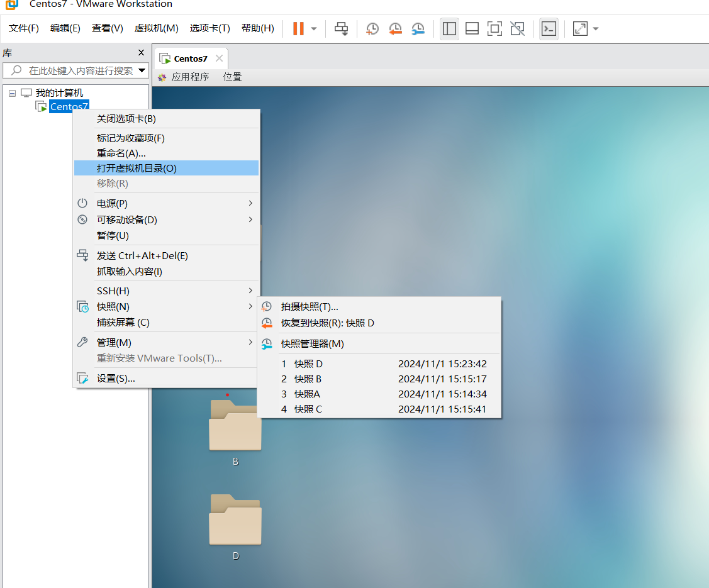
Task: Open the 应用程序 menu in the guest
Action: (190, 77)
